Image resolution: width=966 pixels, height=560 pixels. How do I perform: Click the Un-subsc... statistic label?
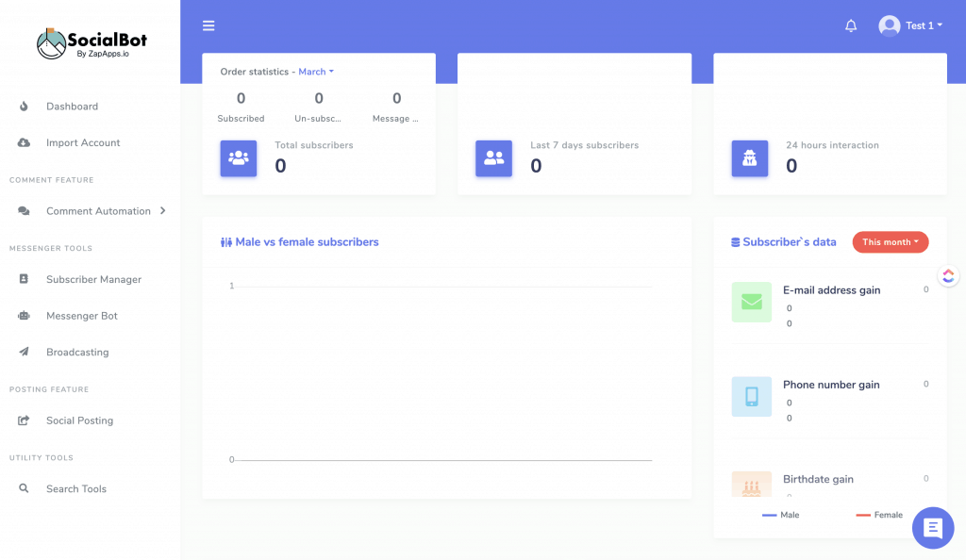point(318,119)
